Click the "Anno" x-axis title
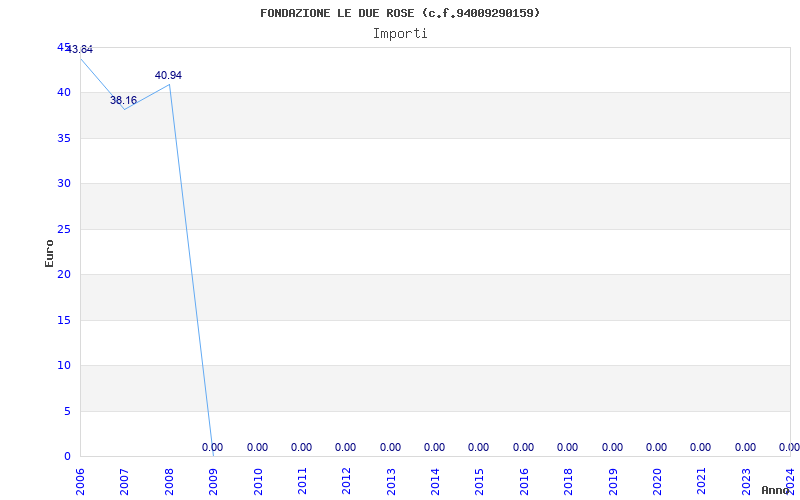This screenshot has width=800, height=500. click(x=774, y=490)
